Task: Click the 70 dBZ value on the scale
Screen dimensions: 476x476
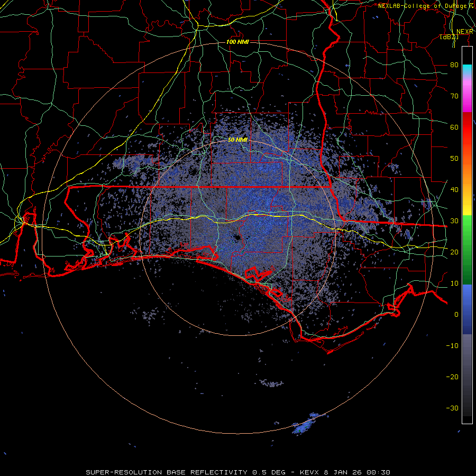Action: click(x=454, y=96)
